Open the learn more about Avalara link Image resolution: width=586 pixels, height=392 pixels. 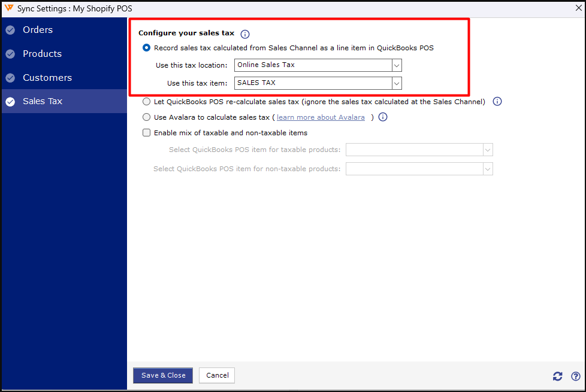[x=321, y=117]
